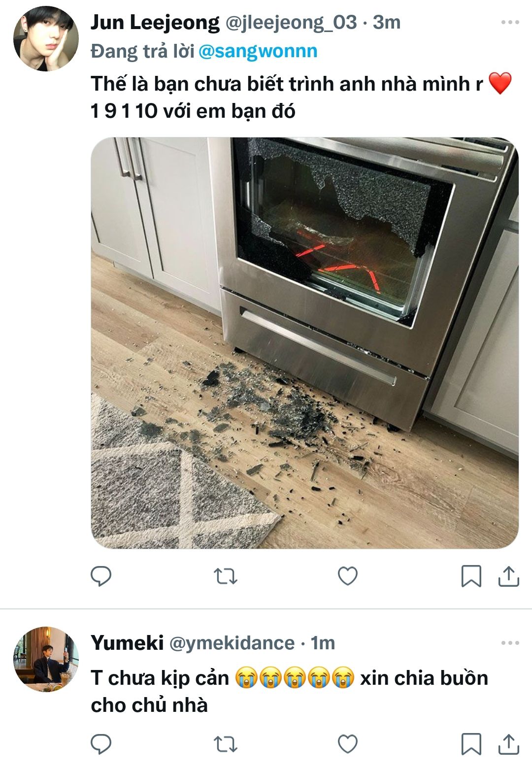Bookmark Yumeki's tweet
The height and width of the screenshot is (769, 532).
pyautogui.click(x=471, y=744)
